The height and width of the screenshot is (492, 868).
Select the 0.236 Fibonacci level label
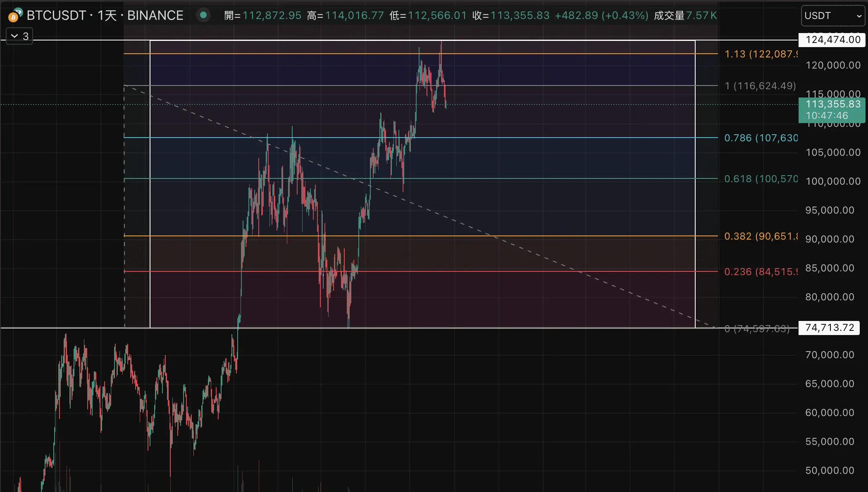(761, 272)
